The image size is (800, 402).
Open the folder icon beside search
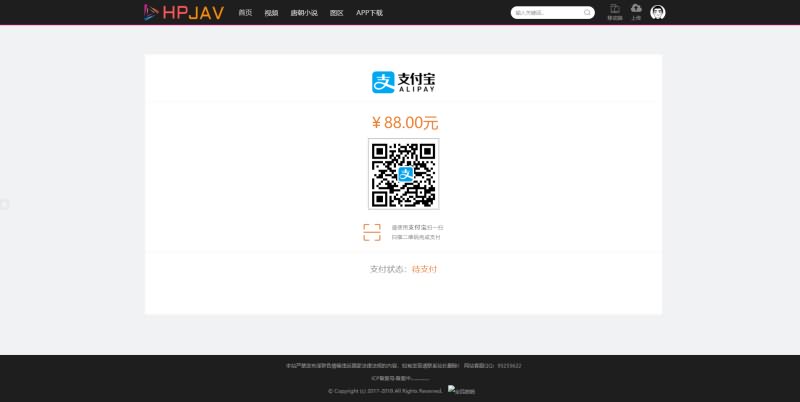pyautogui.click(x=614, y=10)
